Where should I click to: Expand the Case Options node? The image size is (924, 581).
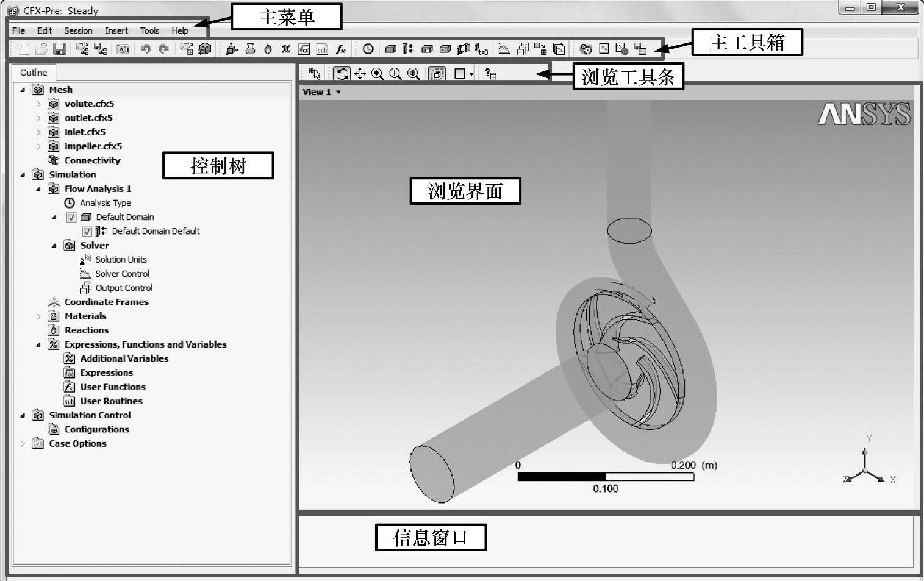(x=23, y=443)
